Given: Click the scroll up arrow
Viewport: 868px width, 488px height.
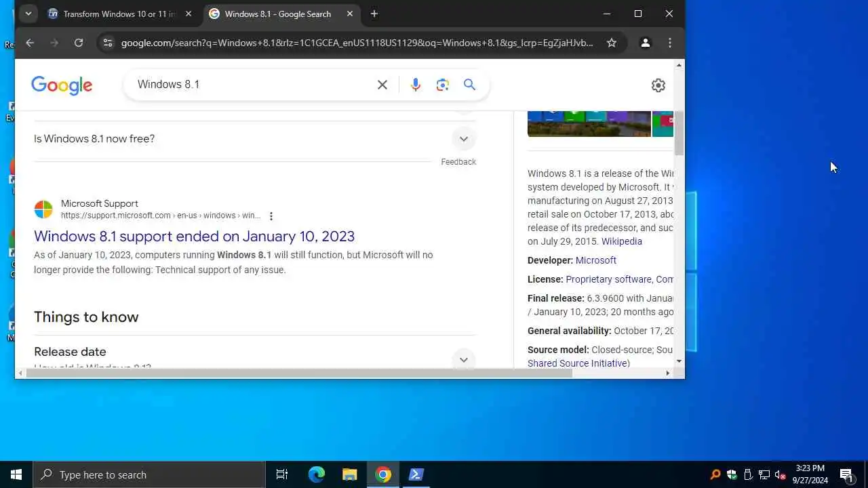Looking at the screenshot, I should click(679, 65).
